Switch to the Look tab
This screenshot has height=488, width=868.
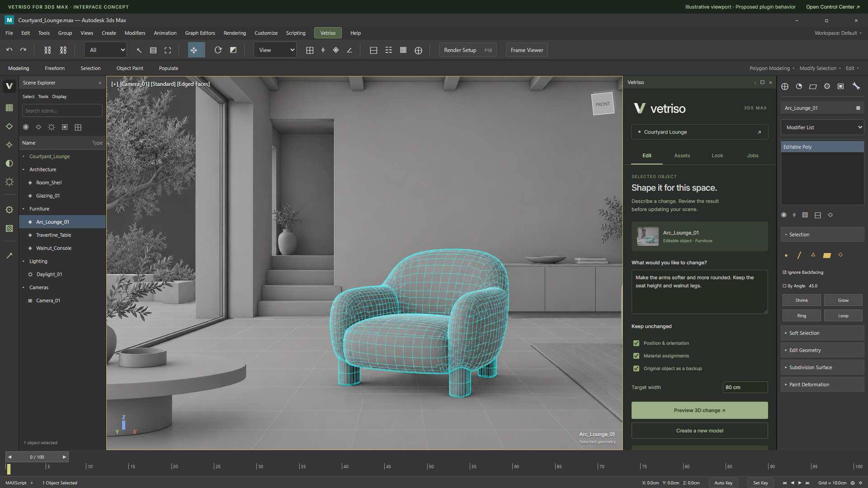717,155
